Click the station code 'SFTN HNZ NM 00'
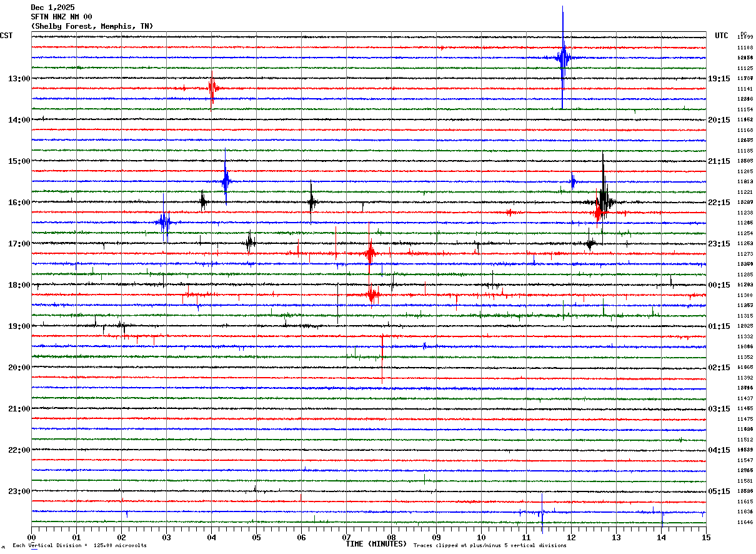Screen dimensions: 756x554 (61, 17)
